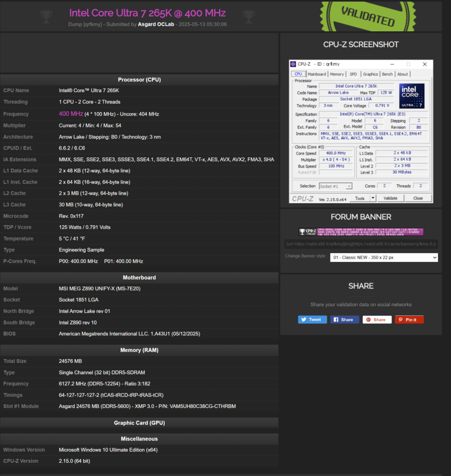Click the Windows 10 Ultimate Edition value
This screenshot has height=476, width=451.
(x=108, y=450)
